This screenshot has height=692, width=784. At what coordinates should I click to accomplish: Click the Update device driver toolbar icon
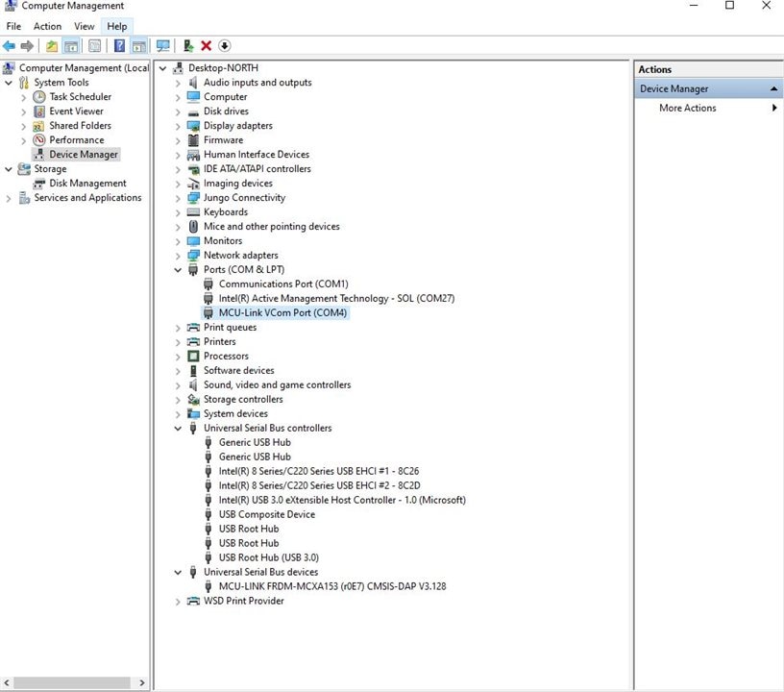[188, 46]
